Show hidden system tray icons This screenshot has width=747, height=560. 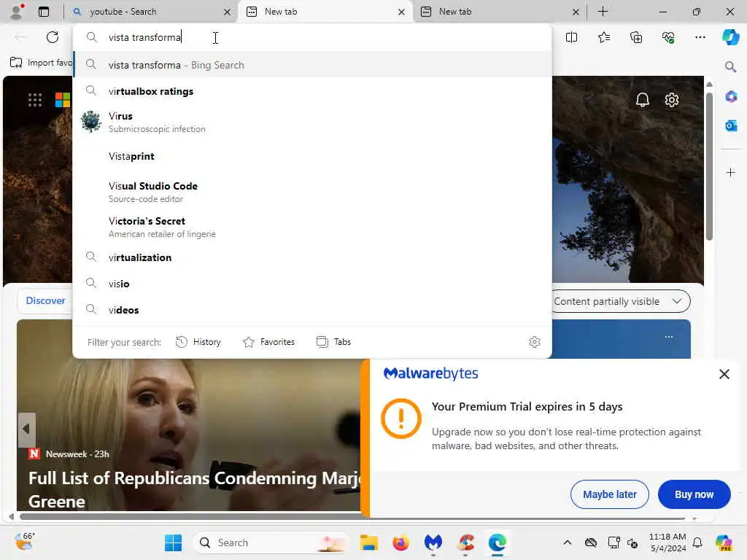click(567, 542)
